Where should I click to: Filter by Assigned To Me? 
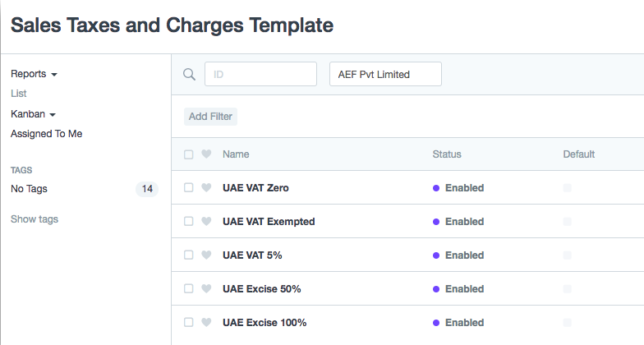[46, 134]
